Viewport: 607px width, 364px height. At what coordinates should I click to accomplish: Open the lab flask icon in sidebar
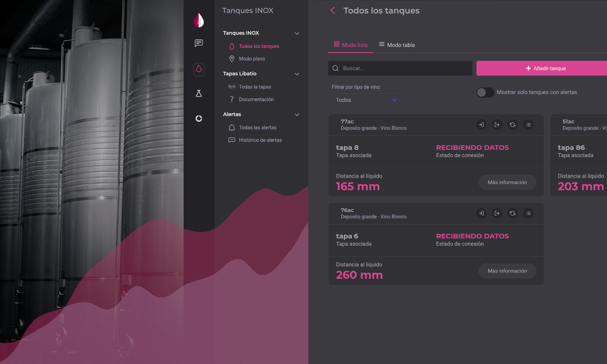coord(199,93)
